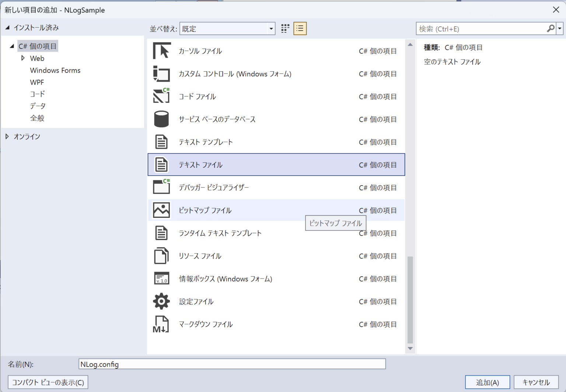The width and height of the screenshot is (566, 392).
Task: Select the 設定ファイル template
Action: coord(195,301)
